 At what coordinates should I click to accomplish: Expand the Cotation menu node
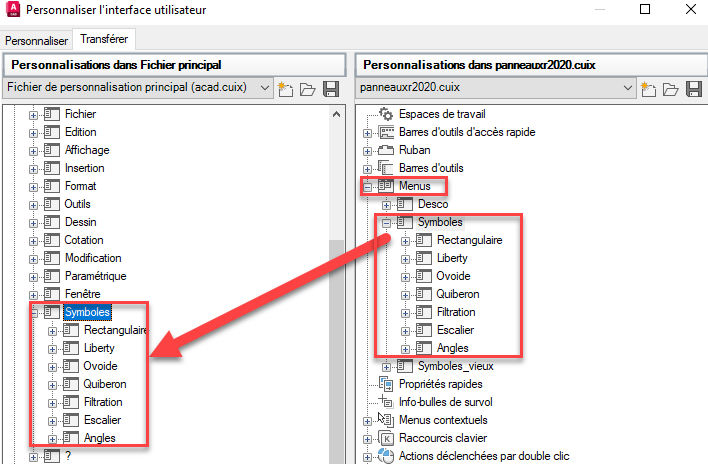[x=33, y=241]
